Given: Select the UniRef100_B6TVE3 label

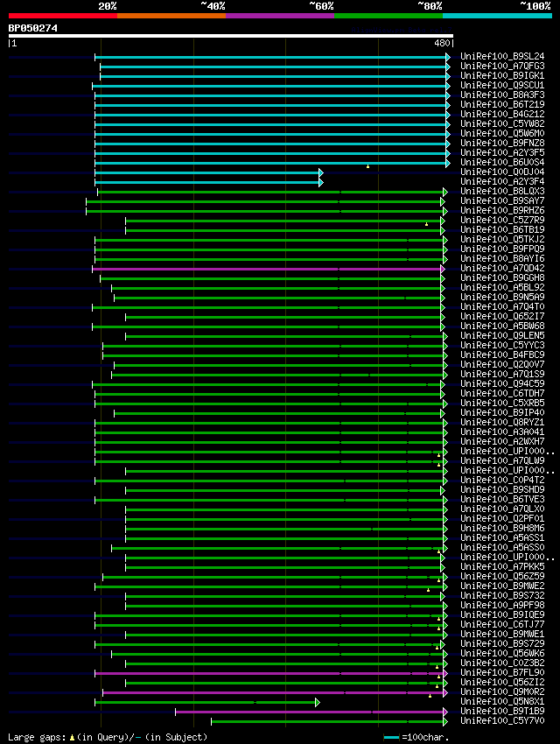Looking at the screenshot, I should 502,499.
